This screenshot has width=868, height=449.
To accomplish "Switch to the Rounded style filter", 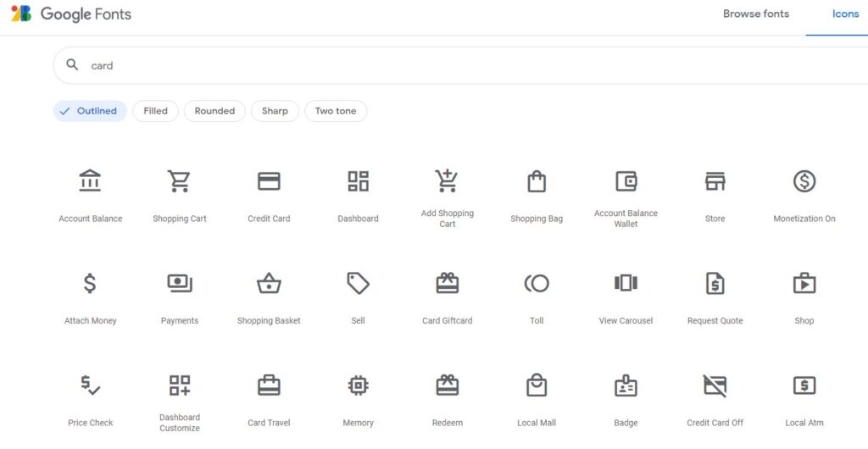I will pos(214,111).
